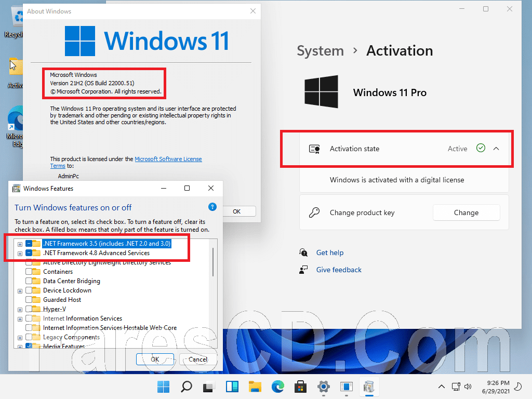
Task: Collapse the Activation state section chevron
Action: point(496,149)
